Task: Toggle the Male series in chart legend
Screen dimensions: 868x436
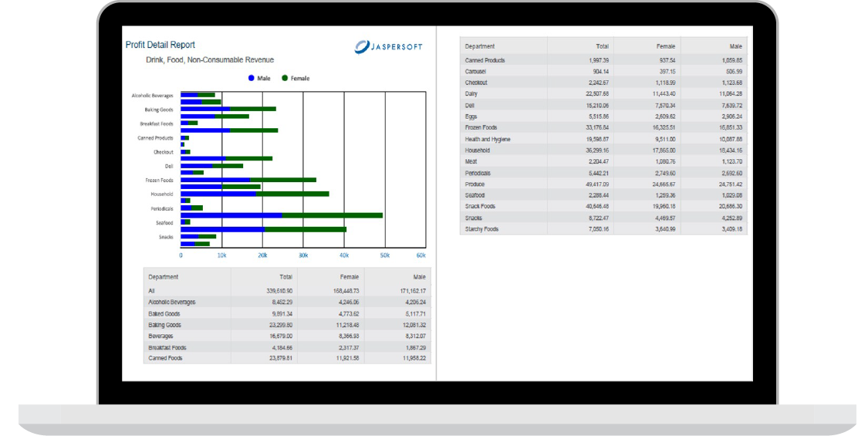Action: coord(259,78)
